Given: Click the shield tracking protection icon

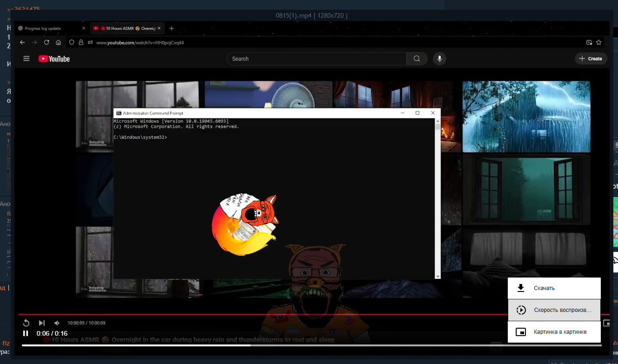Looking at the screenshot, I should (x=72, y=42).
